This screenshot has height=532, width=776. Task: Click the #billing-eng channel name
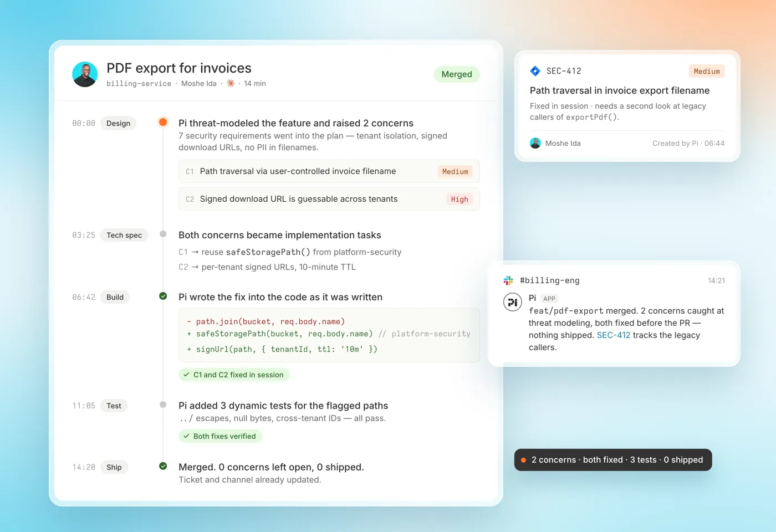tap(550, 280)
